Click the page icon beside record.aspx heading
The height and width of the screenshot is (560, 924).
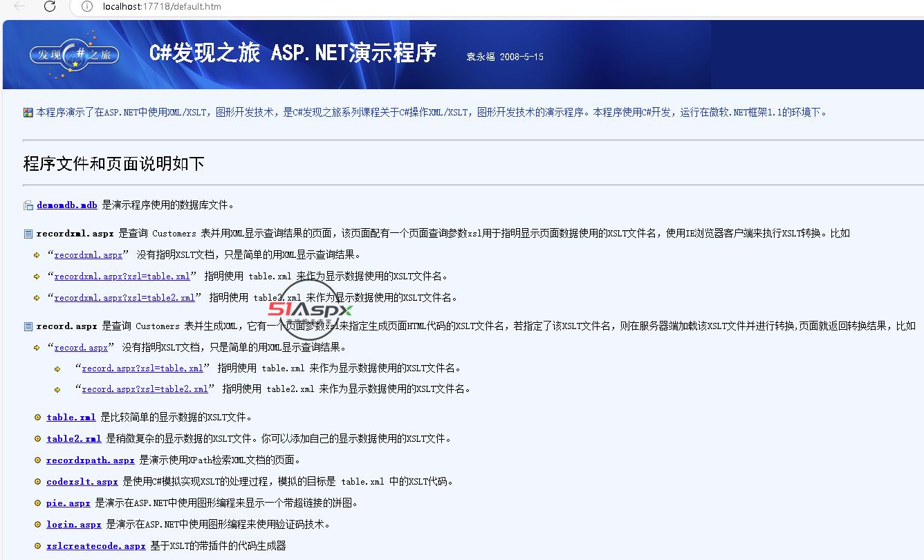click(x=28, y=326)
